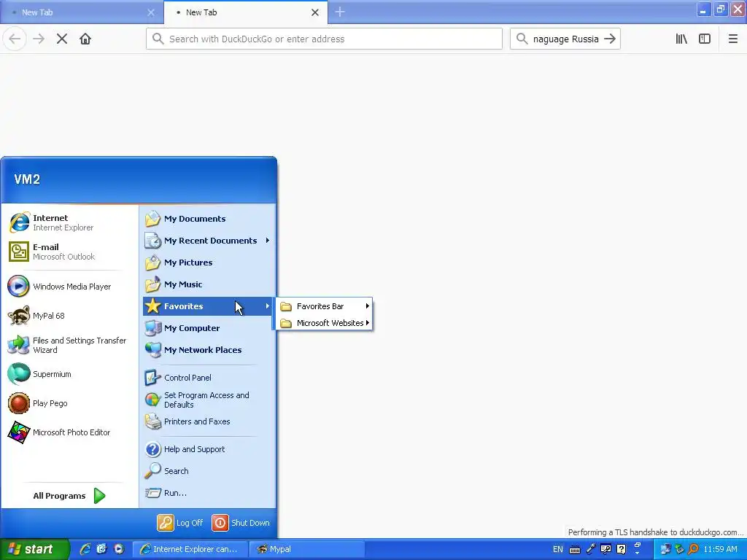
Task: Click Windows Media Player quick launch icon
Action: (x=119, y=549)
